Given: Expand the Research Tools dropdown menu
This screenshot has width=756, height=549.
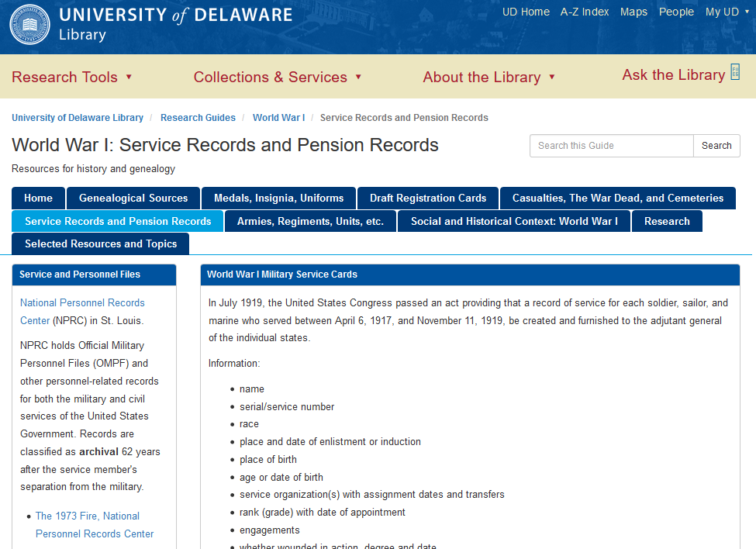Looking at the screenshot, I should coord(71,77).
